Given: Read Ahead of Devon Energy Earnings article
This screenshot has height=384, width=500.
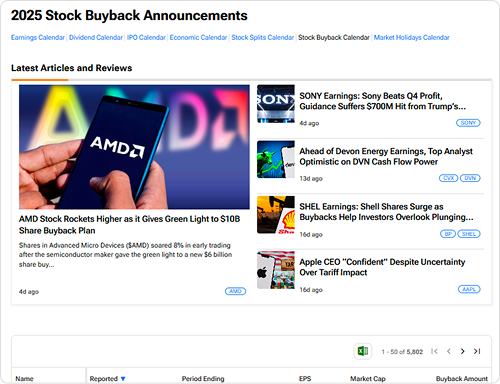Looking at the screenshot, I should [386, 156].
